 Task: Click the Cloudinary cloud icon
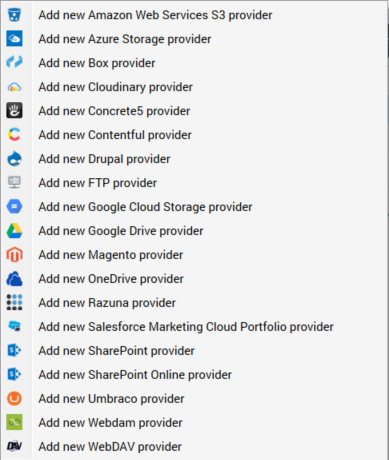click(14, 87)
